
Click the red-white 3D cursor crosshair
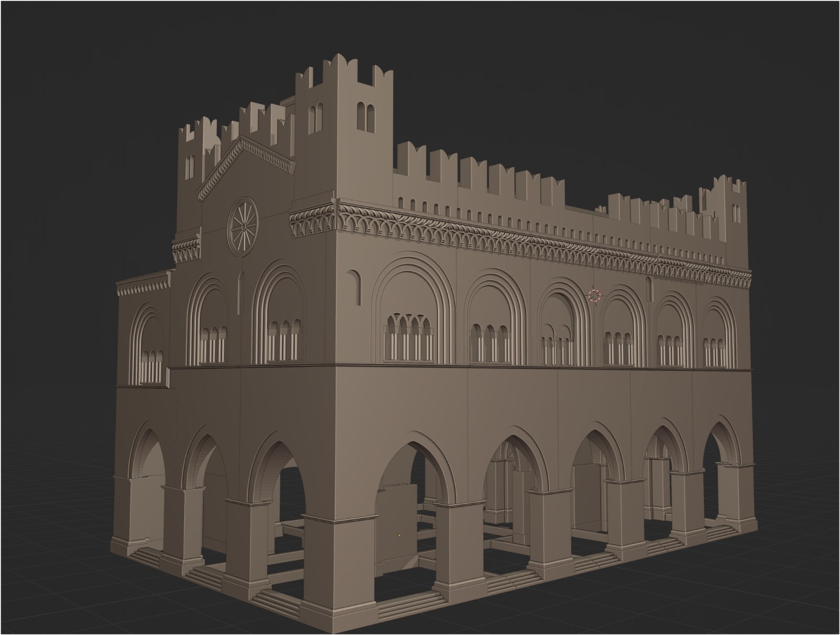[594, 295]
